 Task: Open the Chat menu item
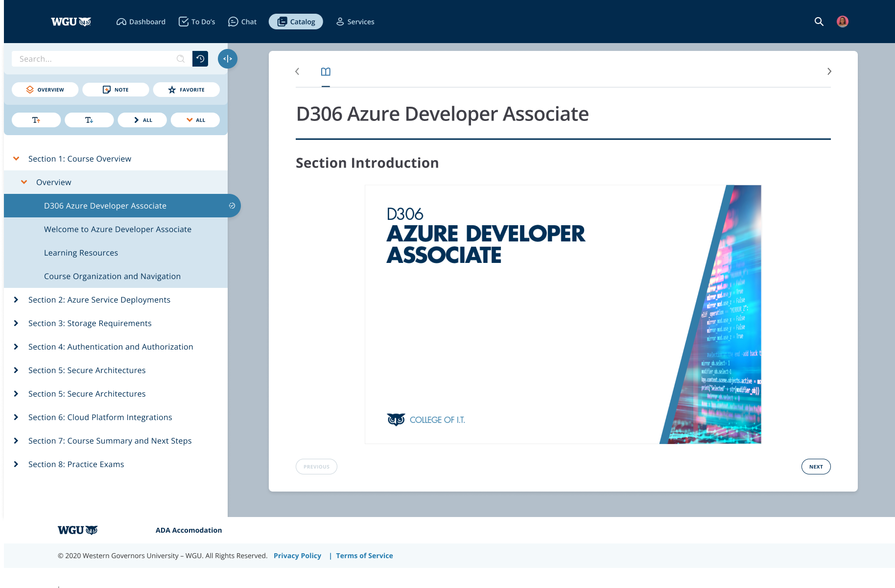pyautogui.click(x=242, y=22)
